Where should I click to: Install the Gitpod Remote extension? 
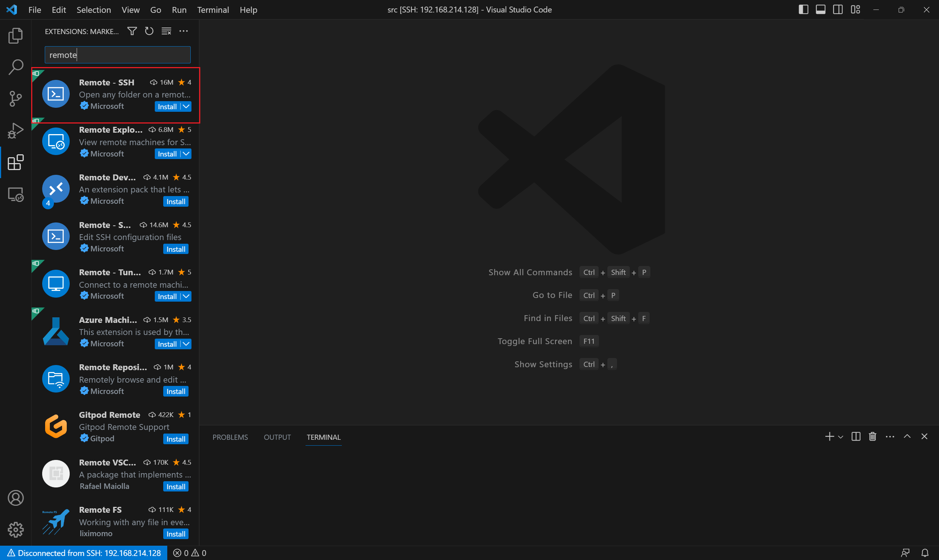[176, 439]
